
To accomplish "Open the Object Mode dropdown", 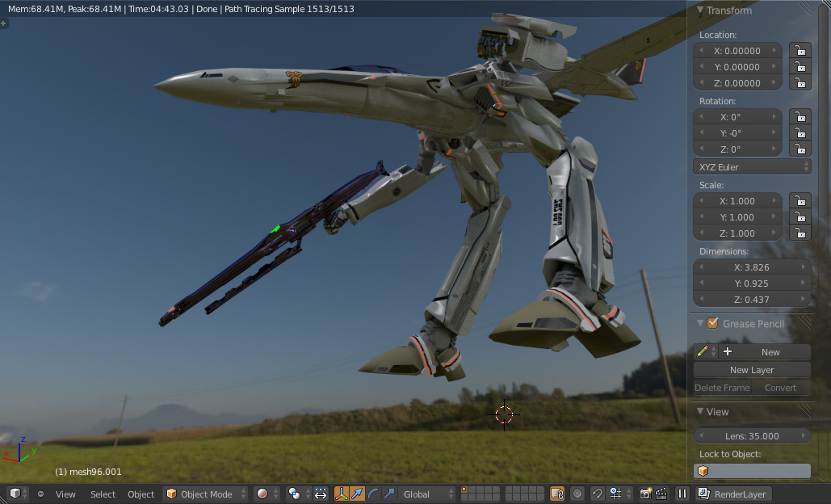I will tap(206, 494).
